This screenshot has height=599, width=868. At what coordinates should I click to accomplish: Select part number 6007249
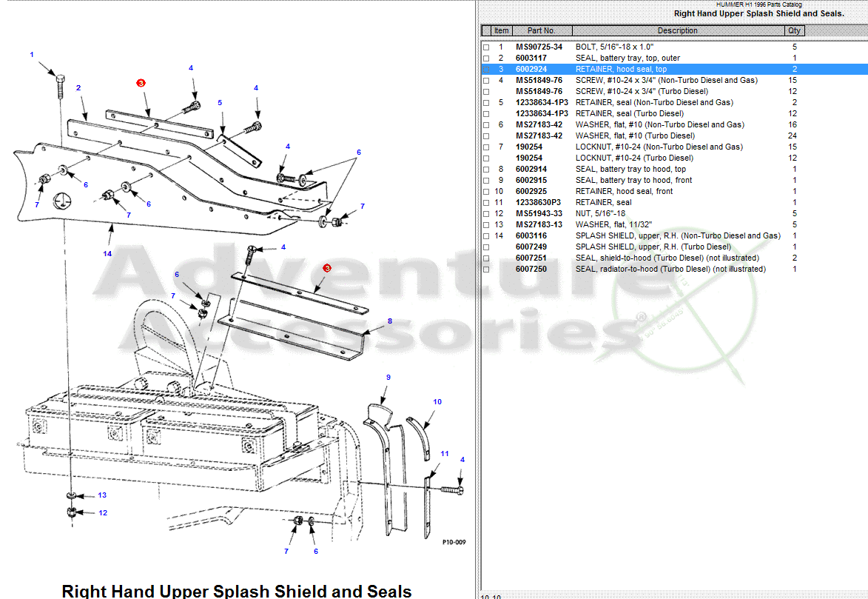point(531,247)
